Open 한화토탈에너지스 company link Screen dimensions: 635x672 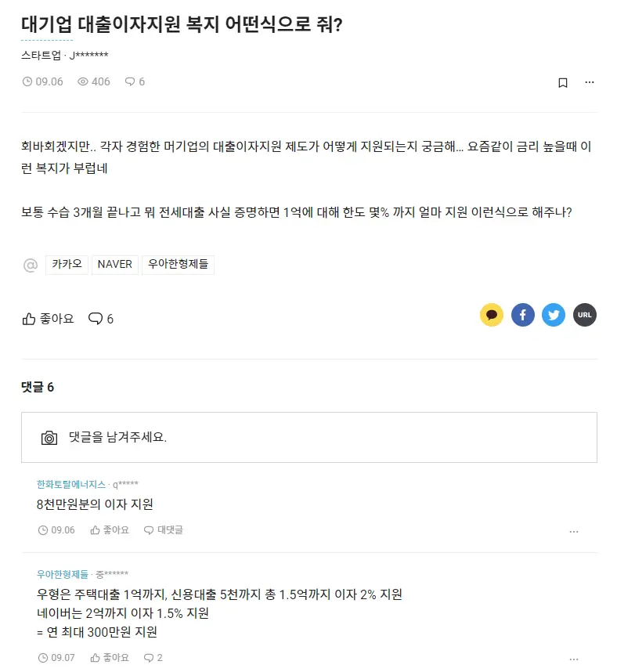click(x=71, y=485)
